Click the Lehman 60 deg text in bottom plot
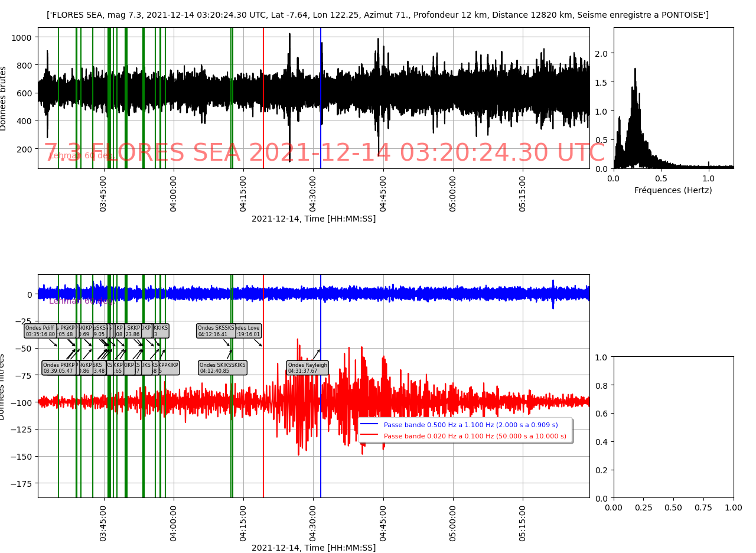Screen dimensions: 756x553 coord(80,301)
